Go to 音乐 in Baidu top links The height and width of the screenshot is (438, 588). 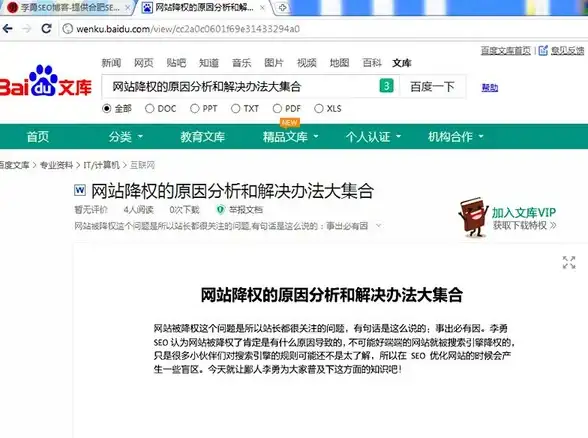pyautogui.click(x=242, y=63)
